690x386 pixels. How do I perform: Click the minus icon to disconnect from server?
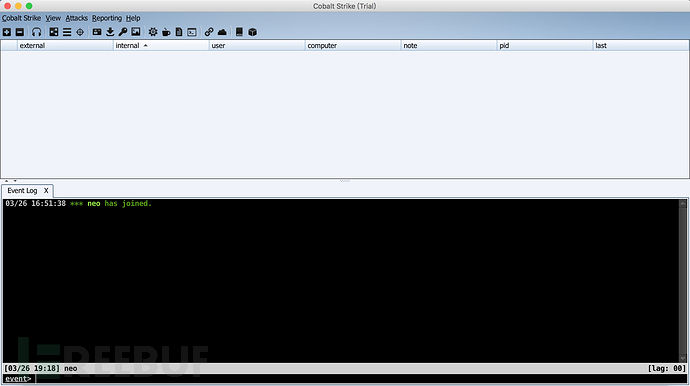(20, 32)
